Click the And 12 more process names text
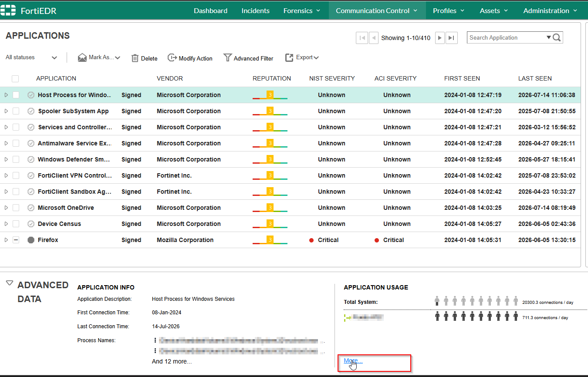 [172, 361]
